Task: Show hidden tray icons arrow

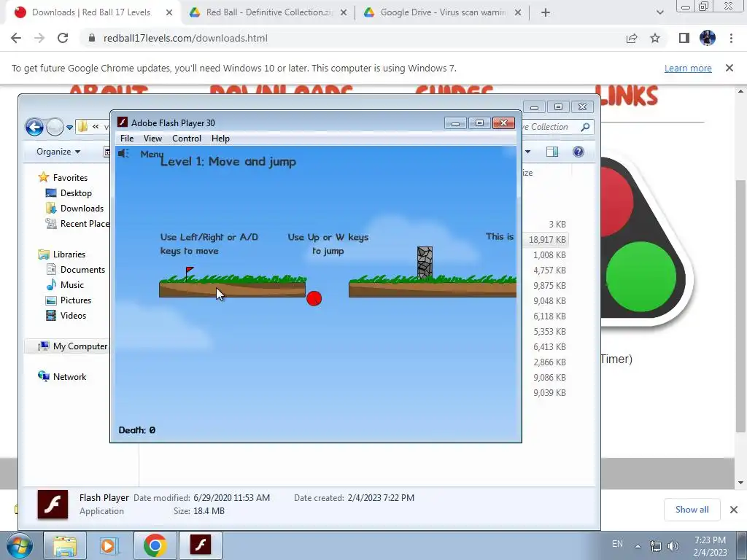Action: (x=638, y=545)
